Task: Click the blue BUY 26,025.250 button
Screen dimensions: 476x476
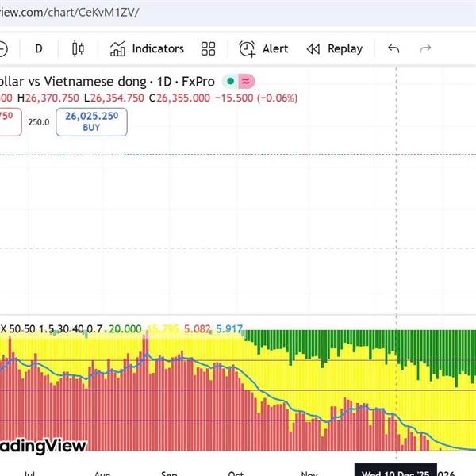Action: point(91,121)
